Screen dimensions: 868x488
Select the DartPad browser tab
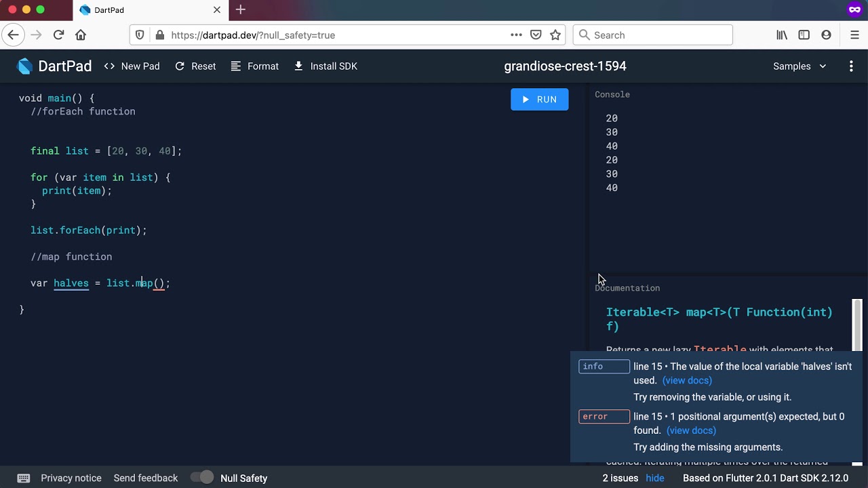(151, 9)
